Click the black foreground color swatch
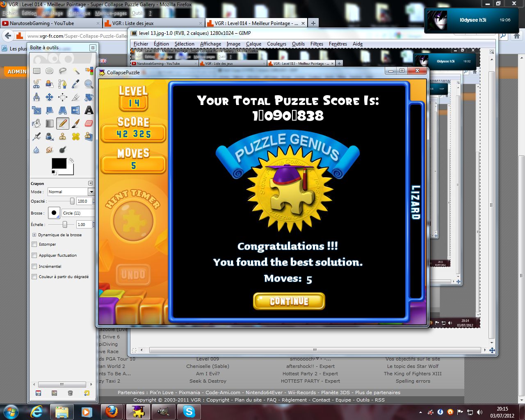The height and width of the screenshot is (420, 525). tap(59, 163)
